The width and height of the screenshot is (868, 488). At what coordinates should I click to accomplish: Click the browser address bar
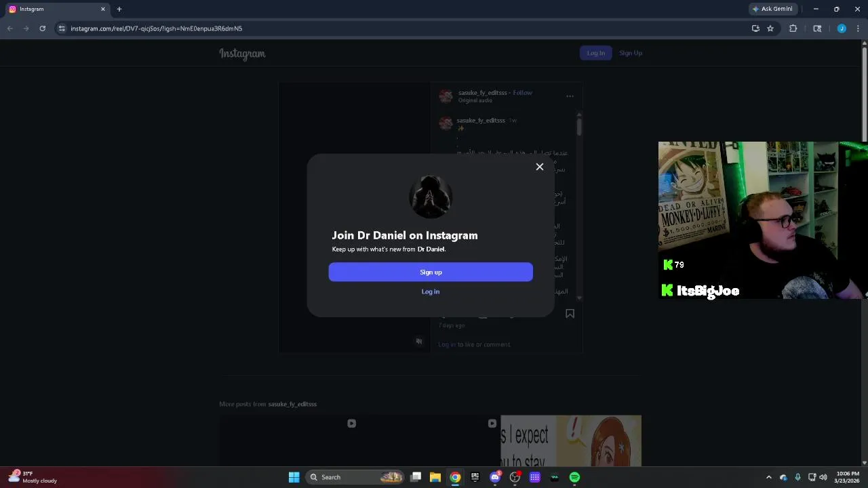[x=400, y=28]
